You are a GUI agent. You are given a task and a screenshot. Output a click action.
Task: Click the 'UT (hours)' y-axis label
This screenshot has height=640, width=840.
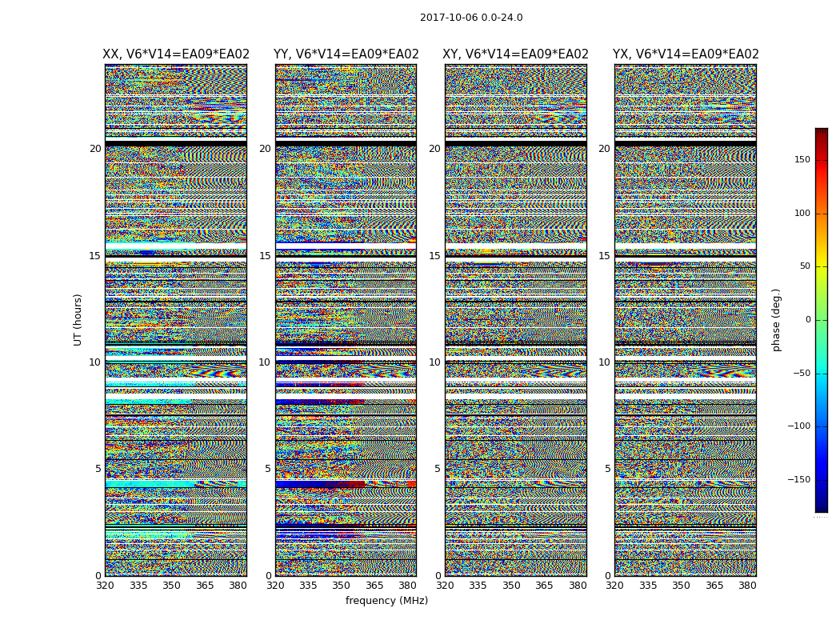pos(78,319)
